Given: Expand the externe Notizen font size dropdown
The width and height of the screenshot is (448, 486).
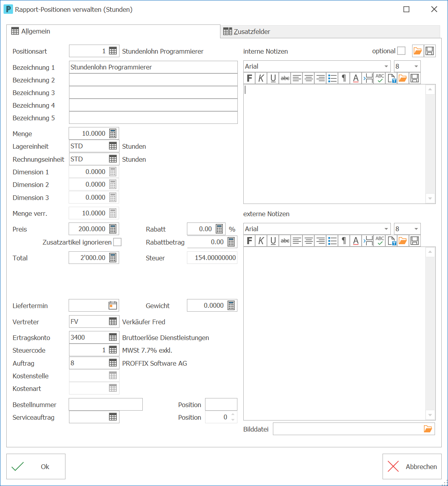Looking at the screenshot, I should click(416, 229).
